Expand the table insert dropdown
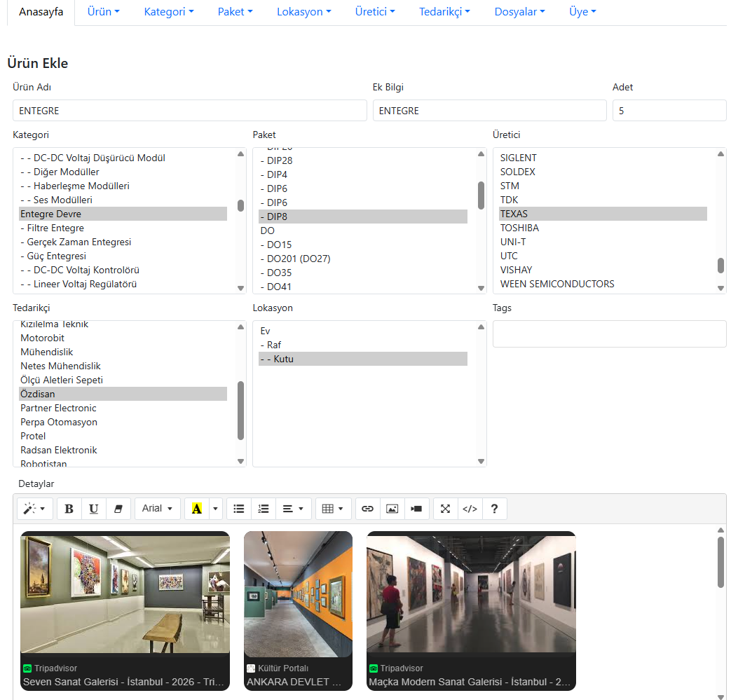The width and height of the screenshot is (731, 700). pos(333,509)
